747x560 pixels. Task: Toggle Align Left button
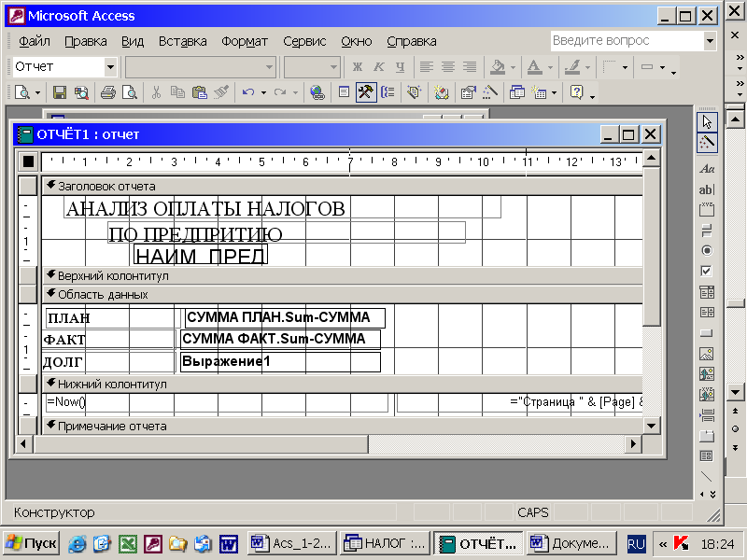click(427, 66)
